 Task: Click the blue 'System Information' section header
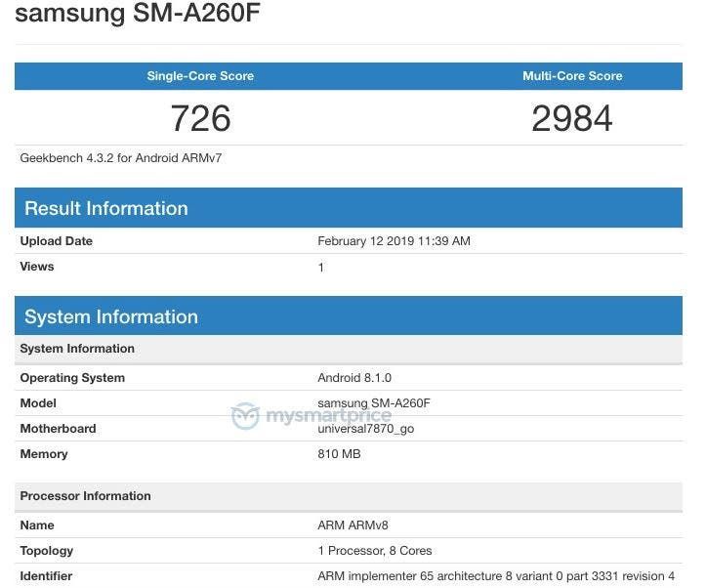coord(349,316)
